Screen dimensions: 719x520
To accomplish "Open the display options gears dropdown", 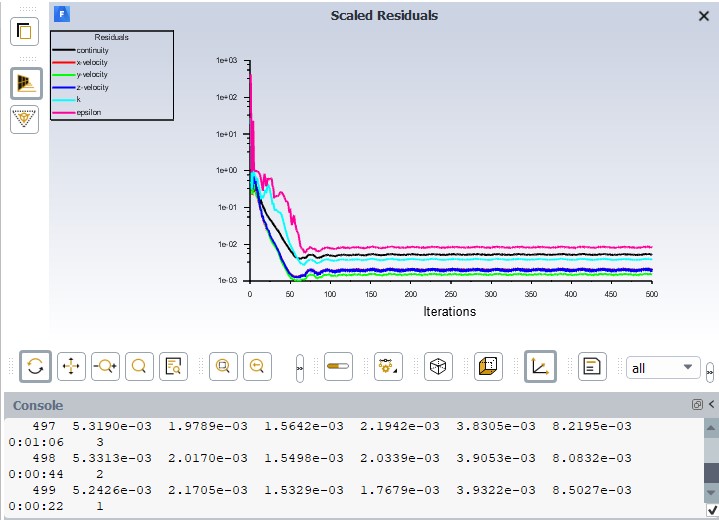I will [388, 366].
